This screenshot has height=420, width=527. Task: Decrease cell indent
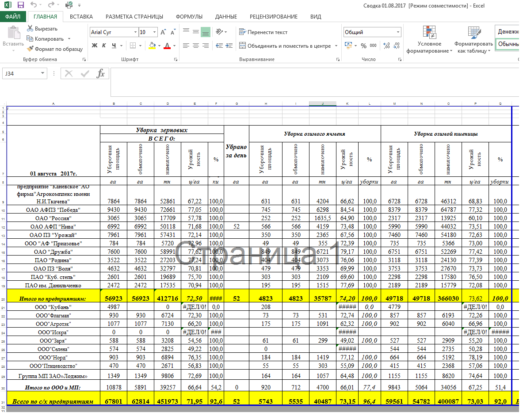point(219,46)
